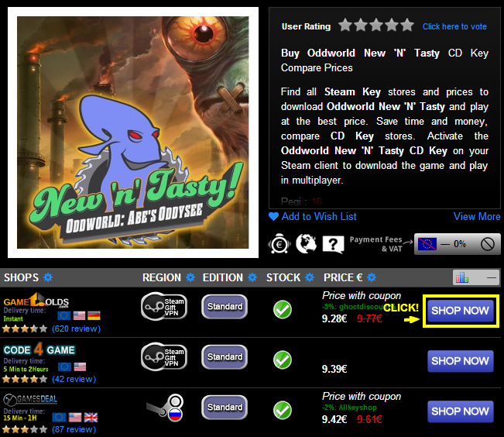Click the no-fees circle-slash icon
Image resolution: width=504 pixels, height=437 pixels.
[x=487, y=244]
